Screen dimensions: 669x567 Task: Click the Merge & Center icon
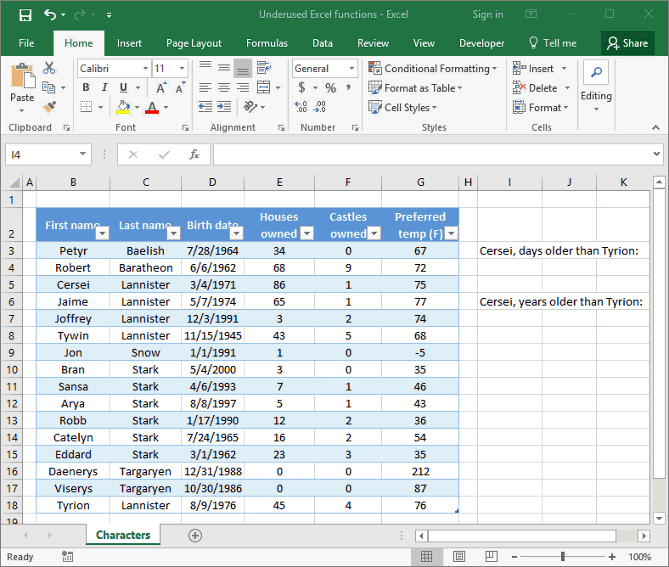coord(264,87)
